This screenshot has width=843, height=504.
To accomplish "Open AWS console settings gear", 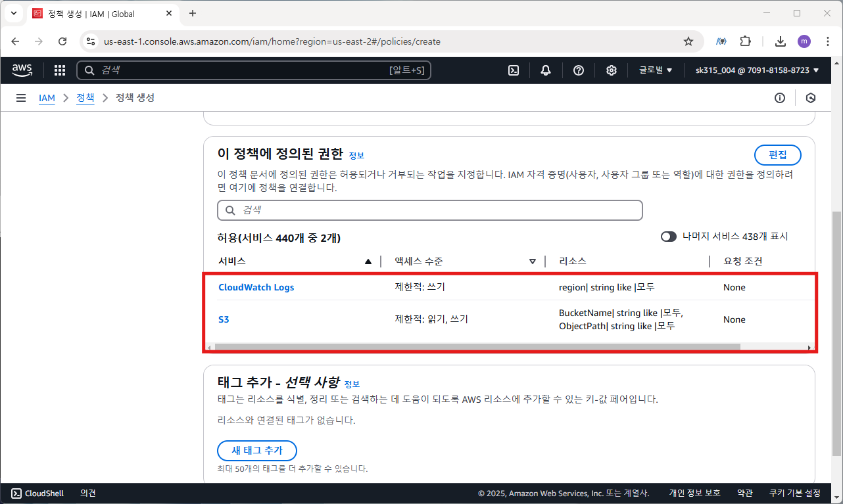I will coord(612,70).
